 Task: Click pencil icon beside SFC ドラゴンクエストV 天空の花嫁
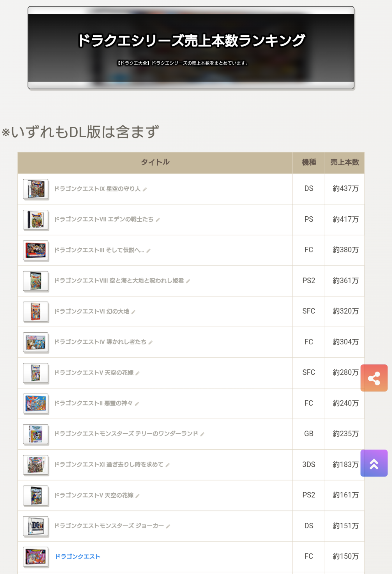138,373
